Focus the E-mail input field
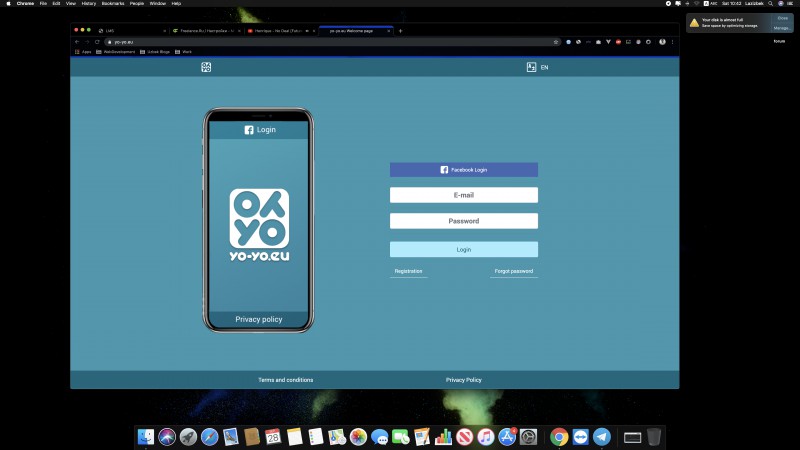This screenshot has height=450, width=800. tap(464, 195)
